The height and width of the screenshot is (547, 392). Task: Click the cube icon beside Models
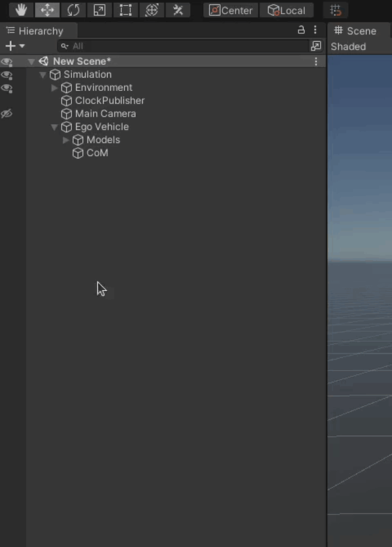tap(78, 140)
